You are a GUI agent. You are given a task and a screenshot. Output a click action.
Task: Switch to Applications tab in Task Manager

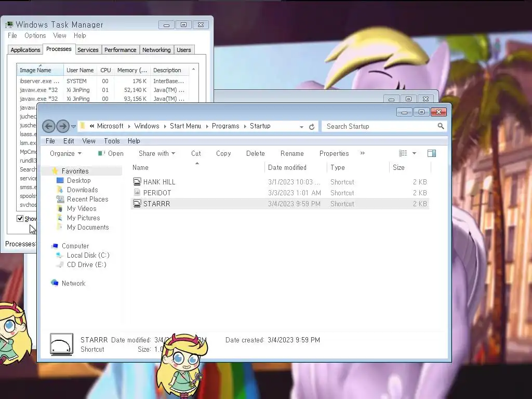[25, 50]
